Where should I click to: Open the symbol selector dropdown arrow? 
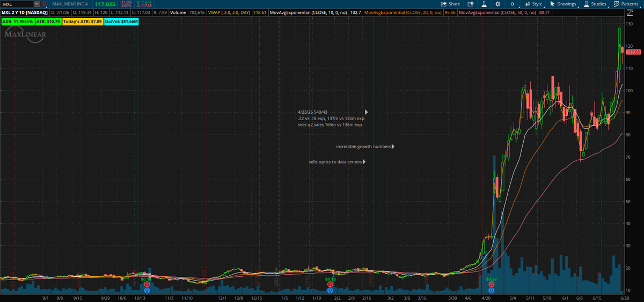click(37, 4)
